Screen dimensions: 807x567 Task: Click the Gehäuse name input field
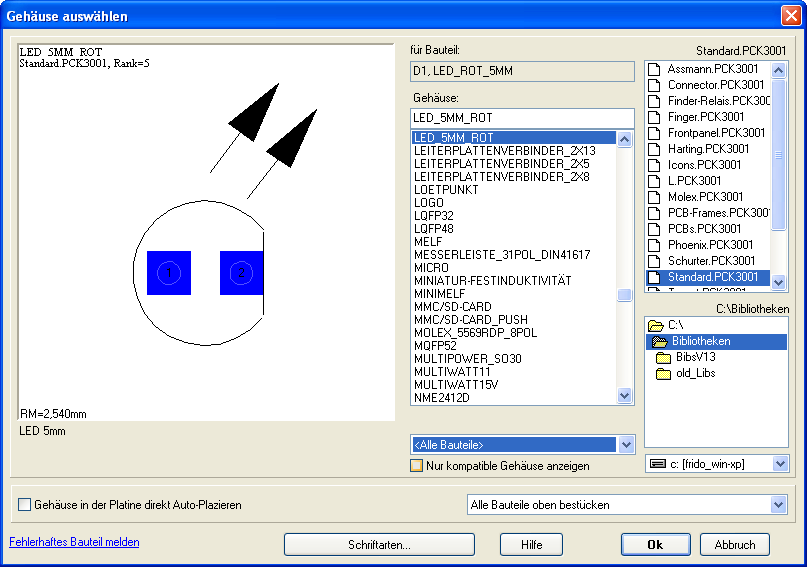pyautogui.click(x=522, y=118)
